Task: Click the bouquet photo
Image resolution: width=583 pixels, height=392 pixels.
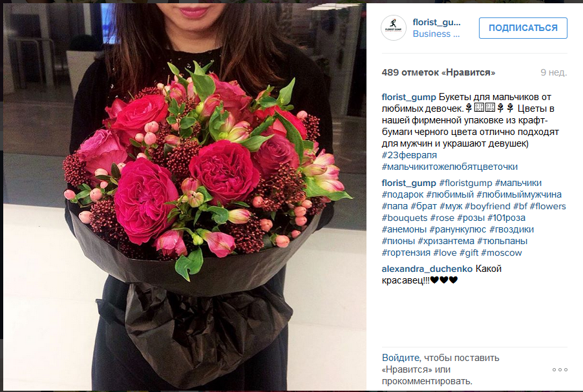Action: tap(185, 197)
